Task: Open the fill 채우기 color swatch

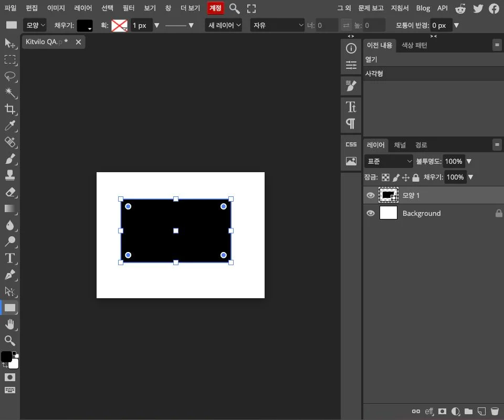Action: (x=85, y=25)
